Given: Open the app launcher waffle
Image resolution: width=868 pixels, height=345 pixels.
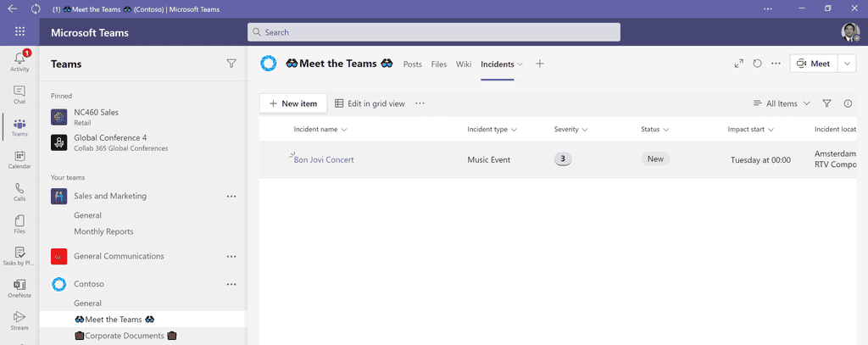Looking at the screenshot, I should [x=20, y=31].
